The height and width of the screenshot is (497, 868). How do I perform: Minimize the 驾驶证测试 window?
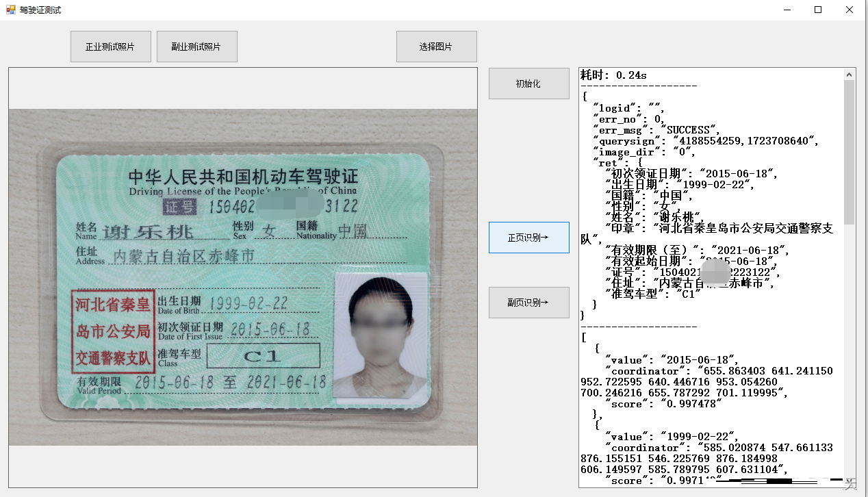[x=787, y=10]
